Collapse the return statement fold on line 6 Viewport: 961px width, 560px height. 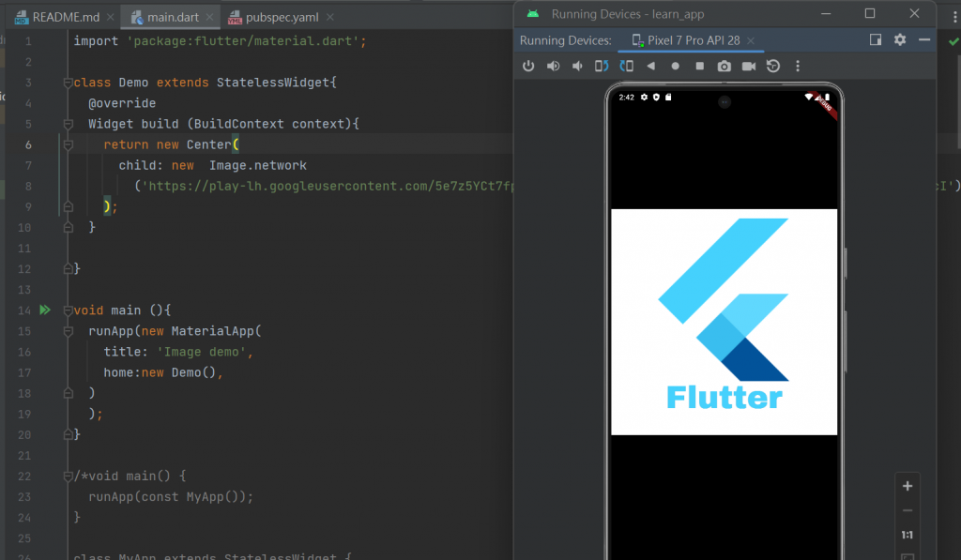pyautogui.click(x=68, y=145)
